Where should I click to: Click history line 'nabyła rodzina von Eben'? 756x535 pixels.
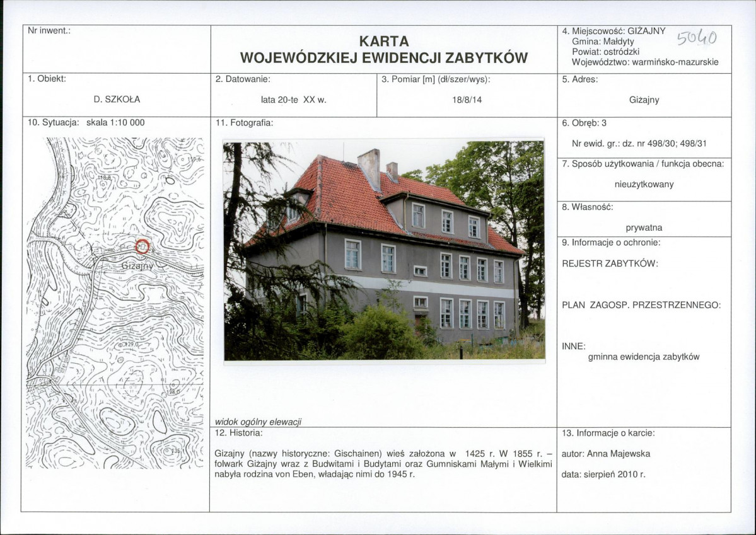click(315, 475)
